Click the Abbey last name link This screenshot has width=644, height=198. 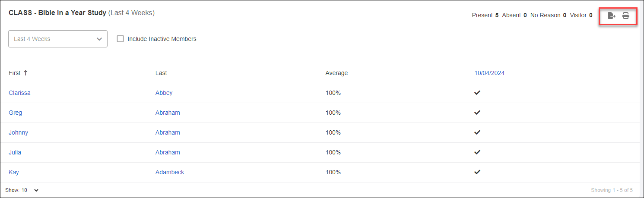(164, 93)
